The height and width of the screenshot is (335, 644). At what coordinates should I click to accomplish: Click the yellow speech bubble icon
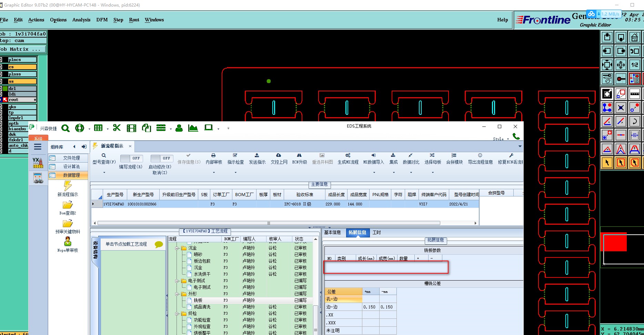tap(159, 244)
